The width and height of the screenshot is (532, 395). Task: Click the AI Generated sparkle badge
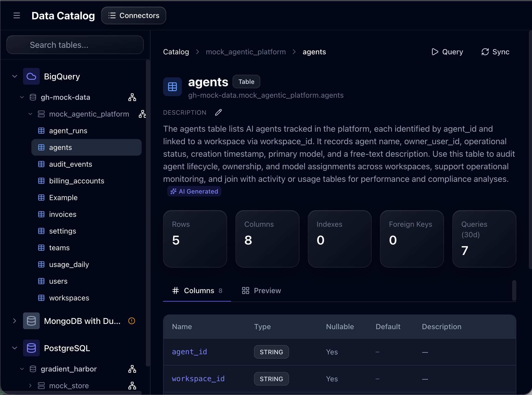coord(194,191)
